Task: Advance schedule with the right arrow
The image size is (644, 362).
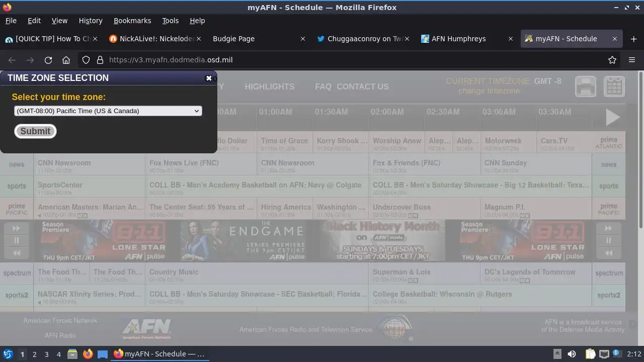Action: click(x=612, y=117)
